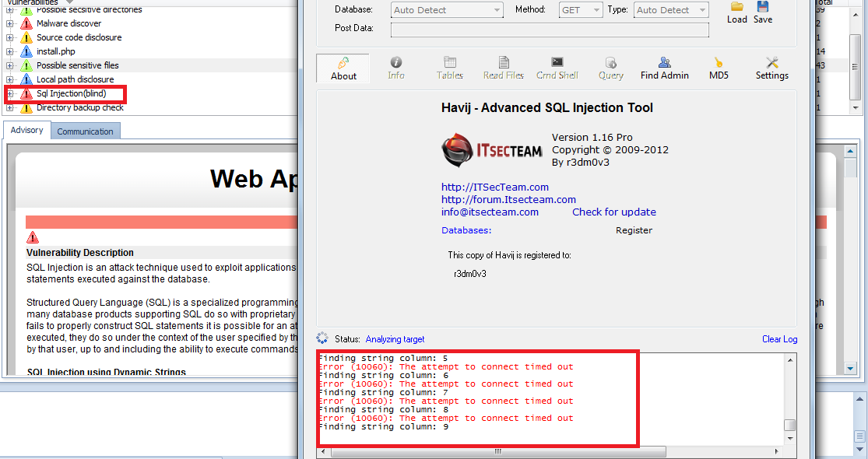Image resolution: width=868 pixels, height=459 pixels.
Task: Click the ITSecTeam logo
Action: point(491,150)
